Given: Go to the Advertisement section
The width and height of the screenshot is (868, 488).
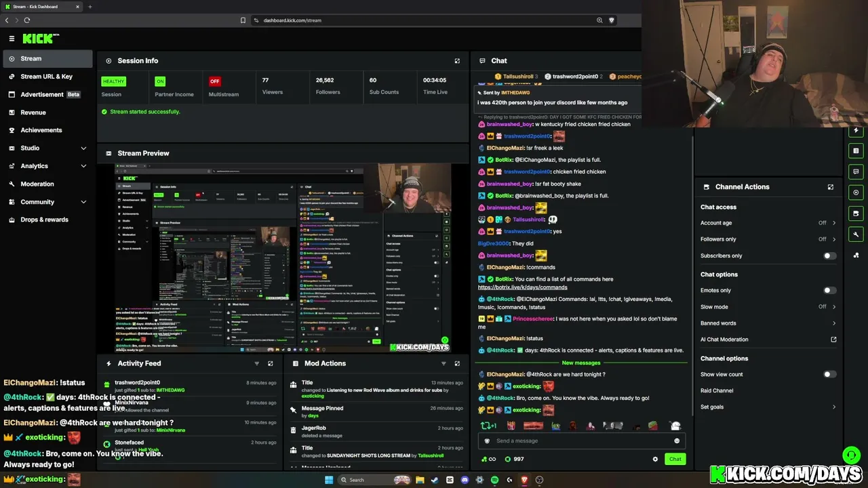Looking at the screenshot, I should click(x=47, y=94).
